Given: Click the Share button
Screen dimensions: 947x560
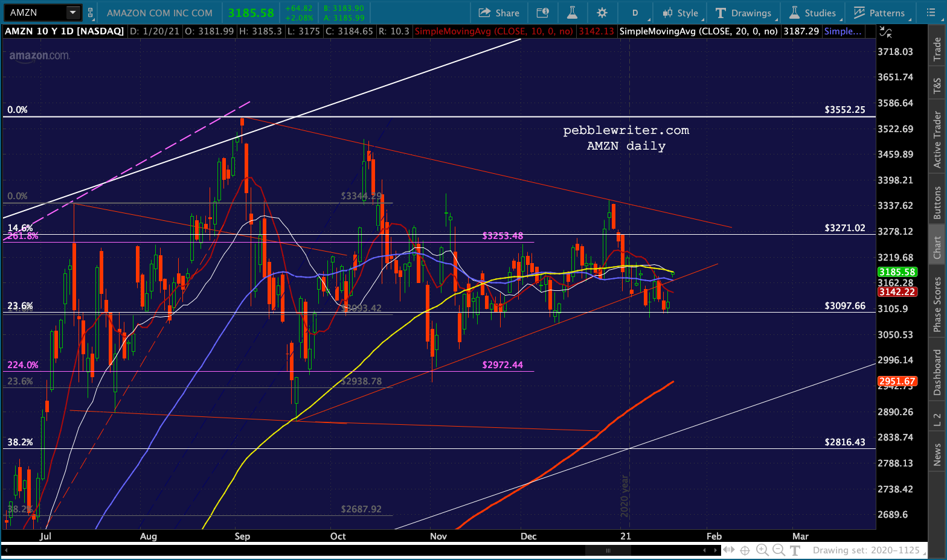Looking at the screenshot, I should (499, 13).
